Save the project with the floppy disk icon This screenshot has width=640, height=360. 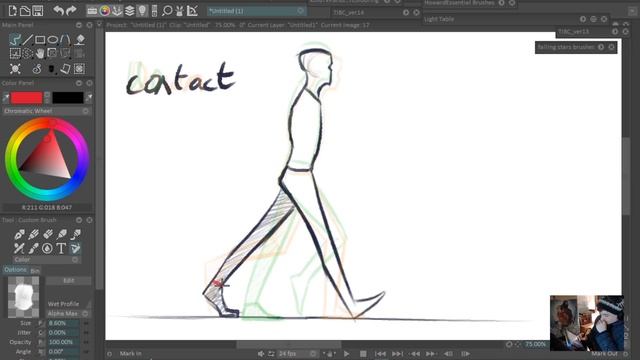38,11
